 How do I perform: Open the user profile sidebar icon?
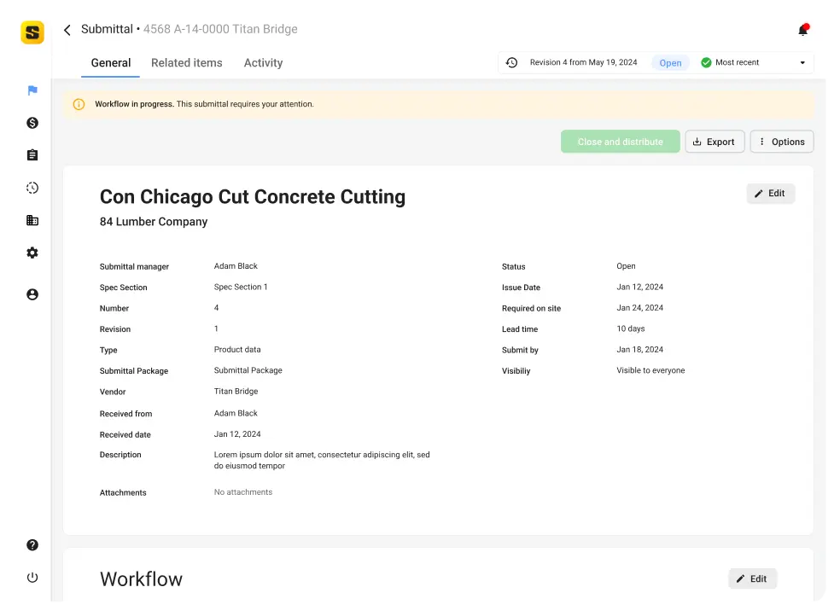pos(32,294)
